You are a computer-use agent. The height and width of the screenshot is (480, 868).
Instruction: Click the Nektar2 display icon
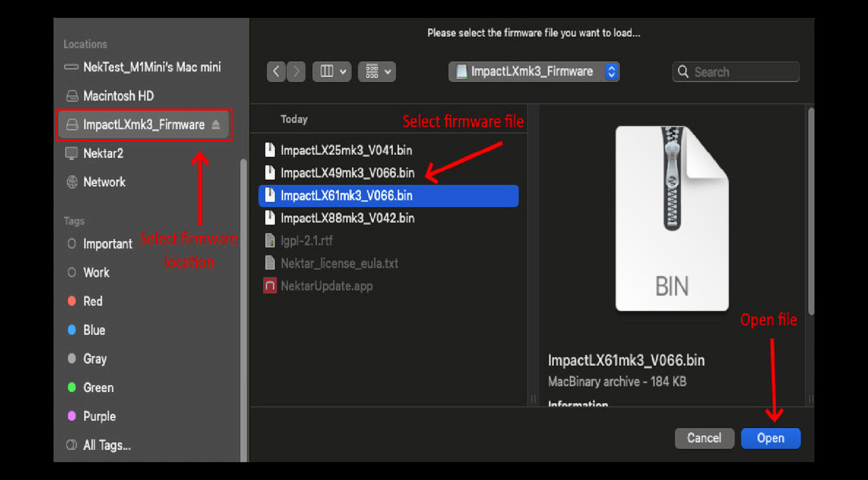point(71,153)
